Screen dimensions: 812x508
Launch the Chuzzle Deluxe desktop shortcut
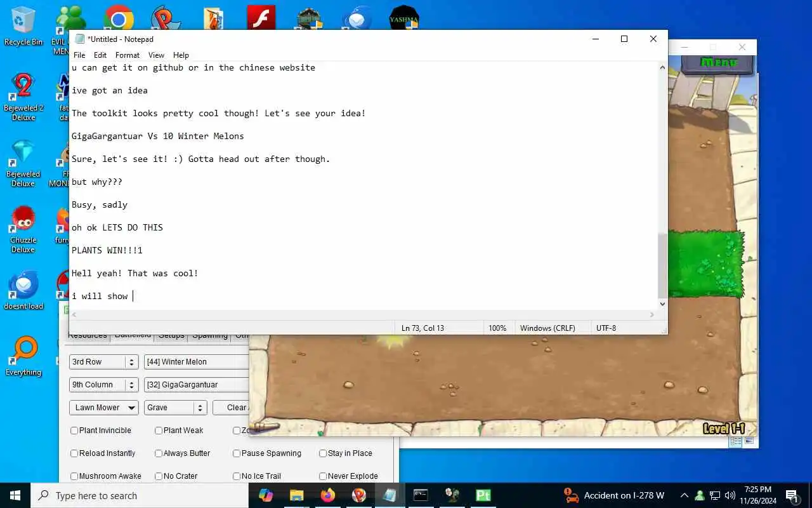coord(23,229)
